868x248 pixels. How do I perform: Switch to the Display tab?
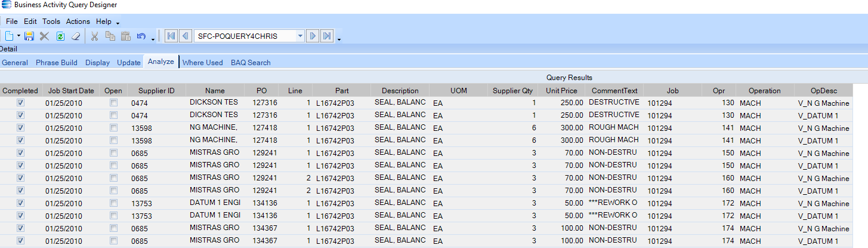(x=97, y=62)
